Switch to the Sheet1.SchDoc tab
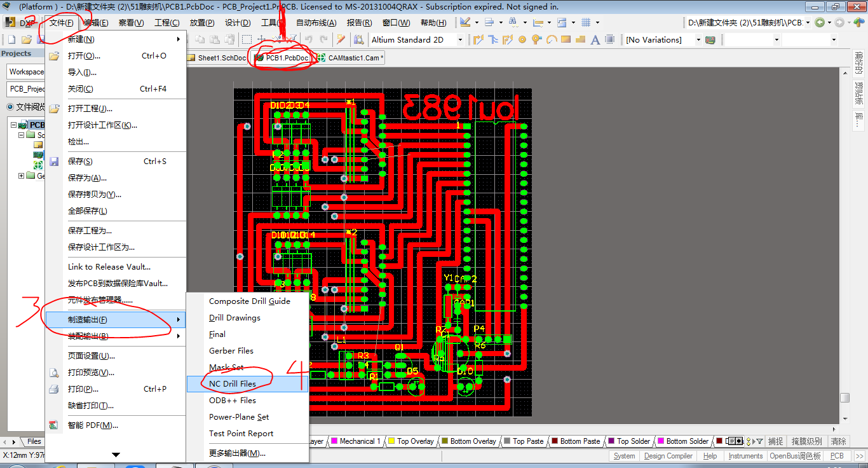 [217, 58]
